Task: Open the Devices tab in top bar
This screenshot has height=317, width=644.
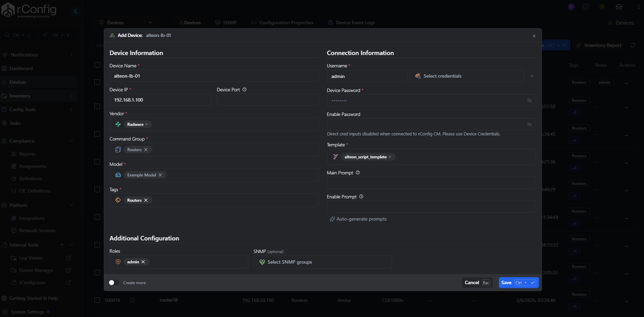Action: [x=190, y=23]
